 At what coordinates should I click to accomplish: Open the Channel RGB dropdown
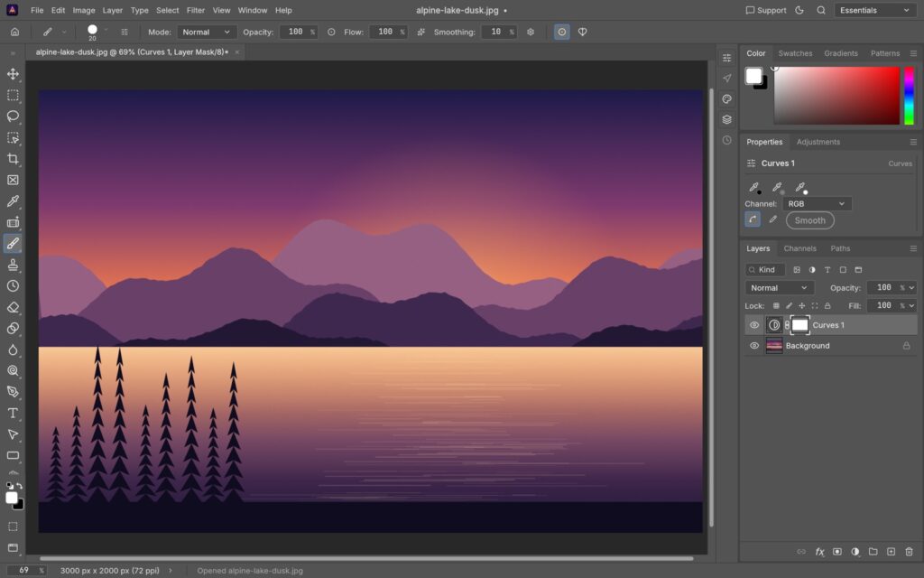coord(816,203)
